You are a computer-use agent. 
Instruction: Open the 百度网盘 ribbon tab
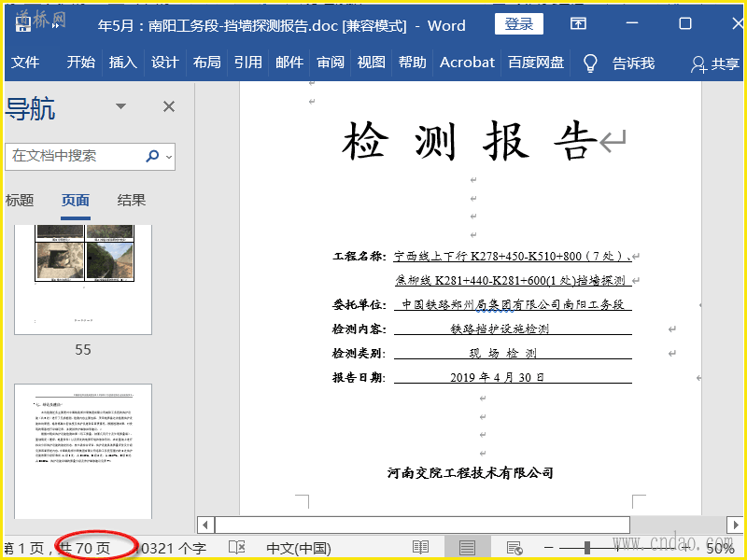click(536, 63)
